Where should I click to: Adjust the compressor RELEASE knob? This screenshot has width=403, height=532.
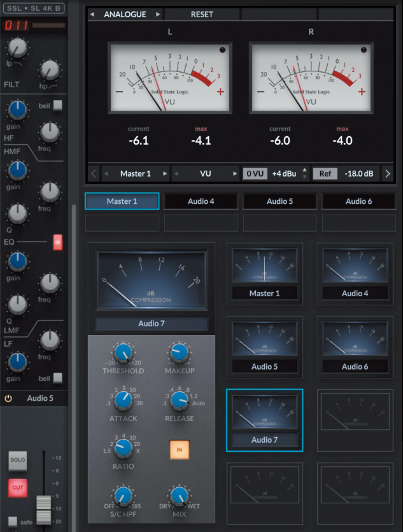[x=180, y=400]
